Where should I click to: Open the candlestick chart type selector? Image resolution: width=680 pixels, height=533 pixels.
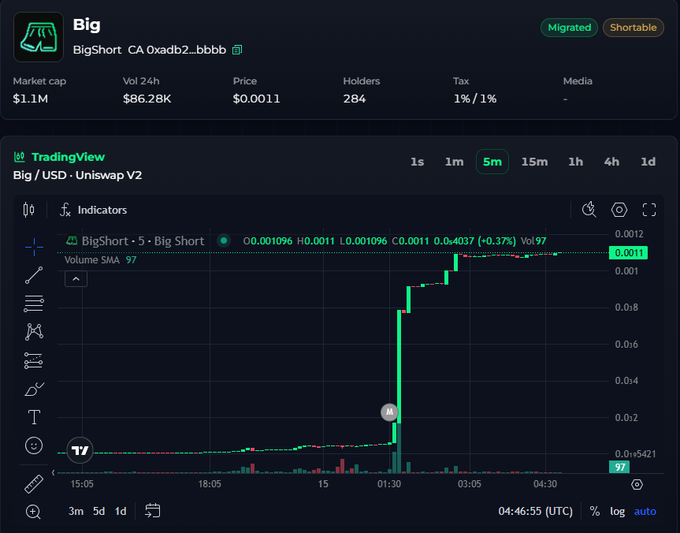tap(29, 210)
